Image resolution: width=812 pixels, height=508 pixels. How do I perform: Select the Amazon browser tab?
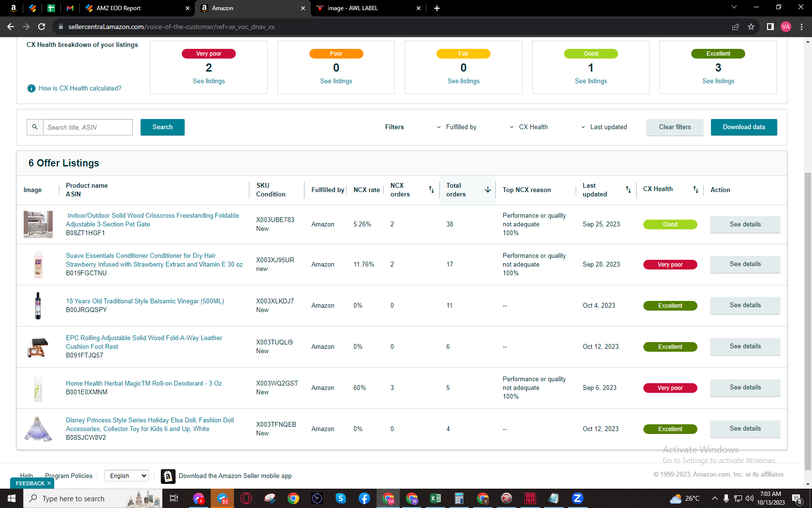coord(253,8)
